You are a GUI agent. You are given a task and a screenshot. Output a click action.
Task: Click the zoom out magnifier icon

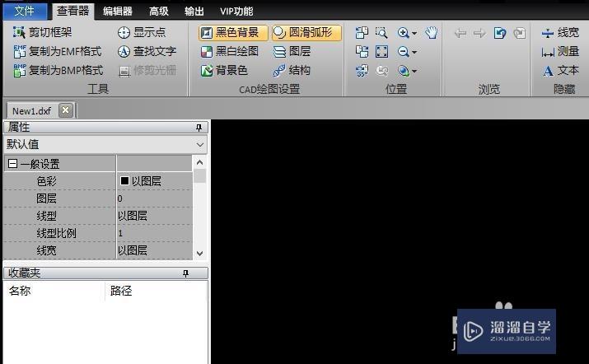pyautogui.click(x=404, y=51)
